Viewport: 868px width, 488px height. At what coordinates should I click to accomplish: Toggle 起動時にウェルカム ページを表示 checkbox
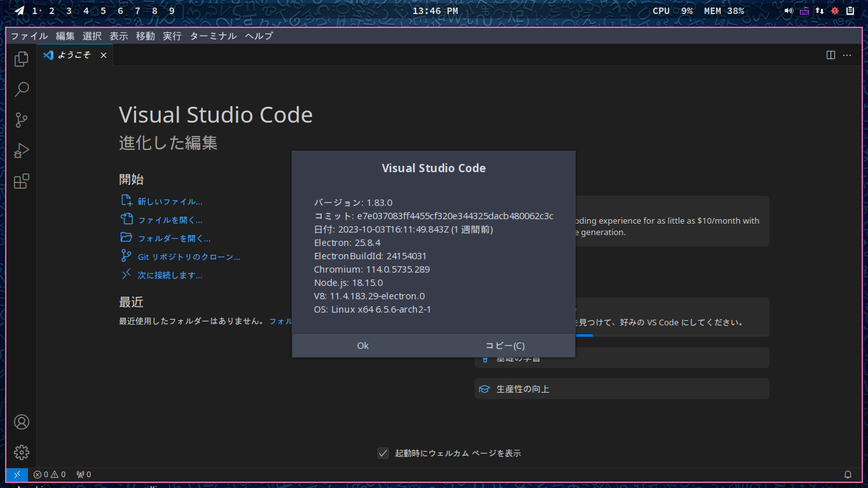tap(383, 453)
